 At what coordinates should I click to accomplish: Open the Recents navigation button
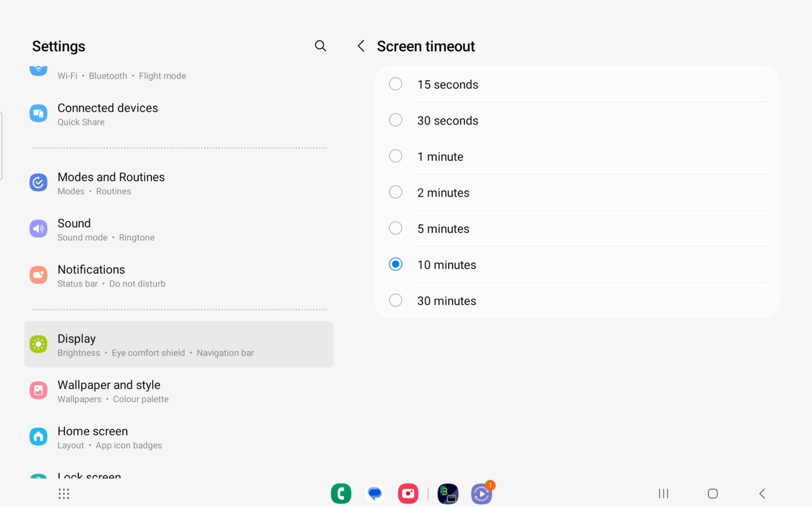coord(663,493)
